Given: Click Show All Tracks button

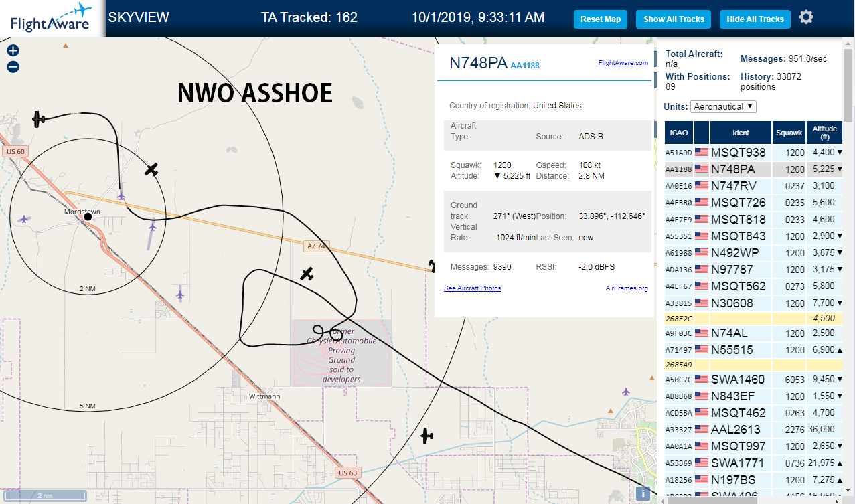Looking at the screenshot, I should [x=674, y=19].
